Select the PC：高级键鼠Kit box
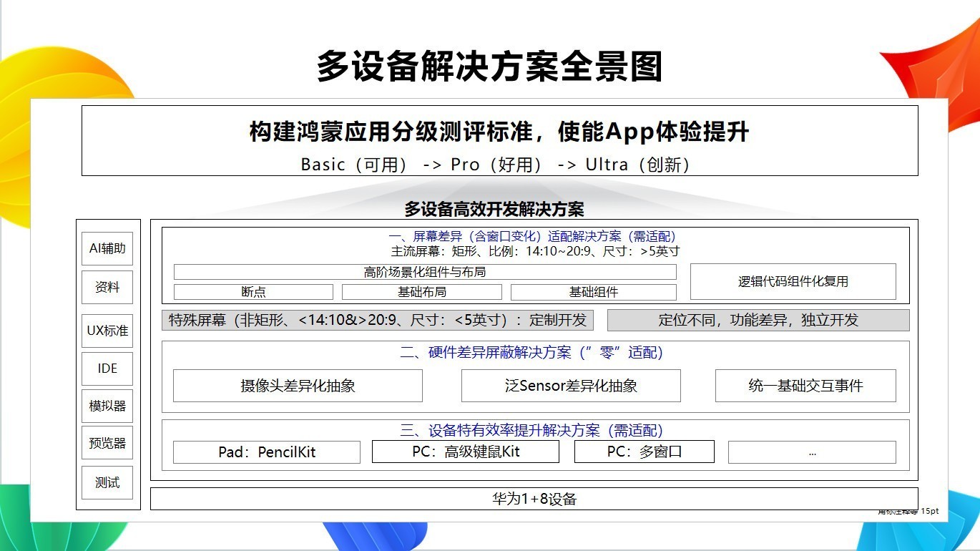Screen dimensions: 980x551 466,452
